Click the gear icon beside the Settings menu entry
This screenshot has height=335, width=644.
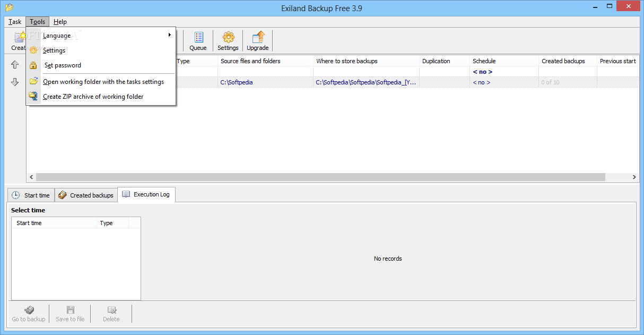(x=33, y=50)
